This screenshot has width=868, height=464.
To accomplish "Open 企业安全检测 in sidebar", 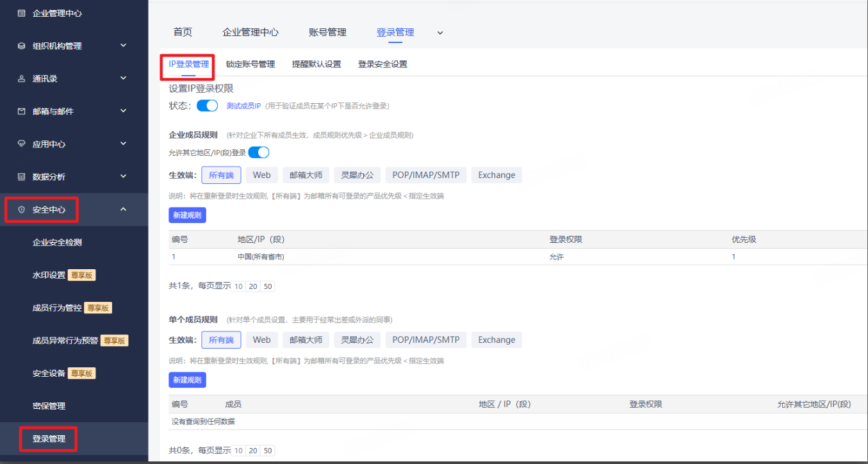I will (x=57, y=242).
